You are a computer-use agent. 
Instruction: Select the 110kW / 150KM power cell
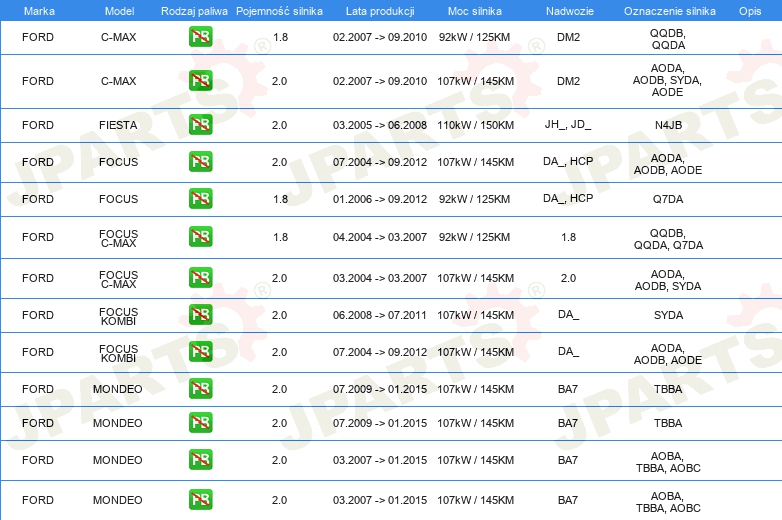(x=475, y=125)
